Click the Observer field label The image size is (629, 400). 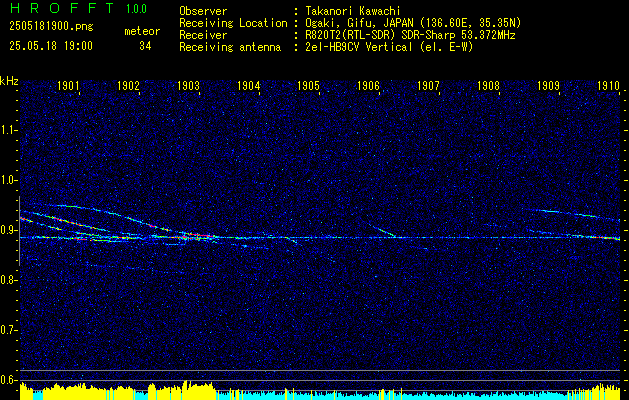click(203, 11)
